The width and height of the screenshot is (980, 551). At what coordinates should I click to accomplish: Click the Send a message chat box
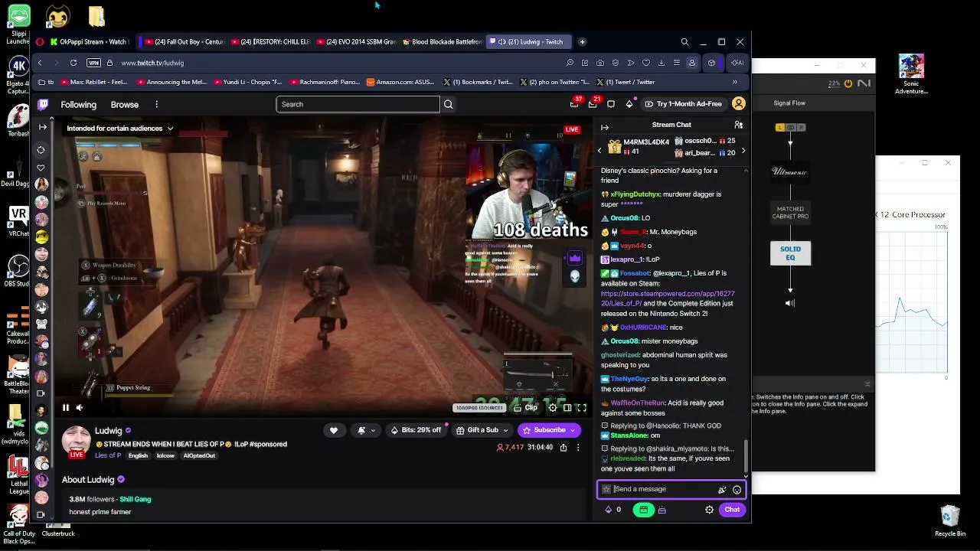[x=671, y=489]
